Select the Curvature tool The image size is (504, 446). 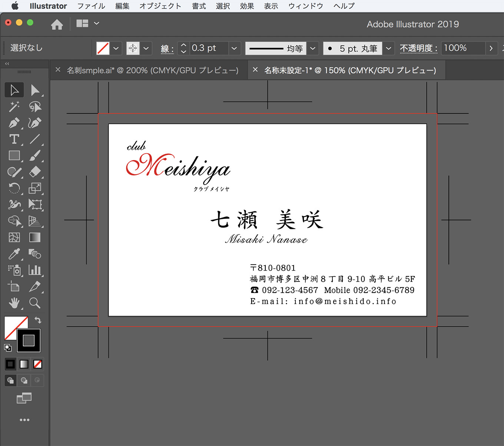[35, 123]
